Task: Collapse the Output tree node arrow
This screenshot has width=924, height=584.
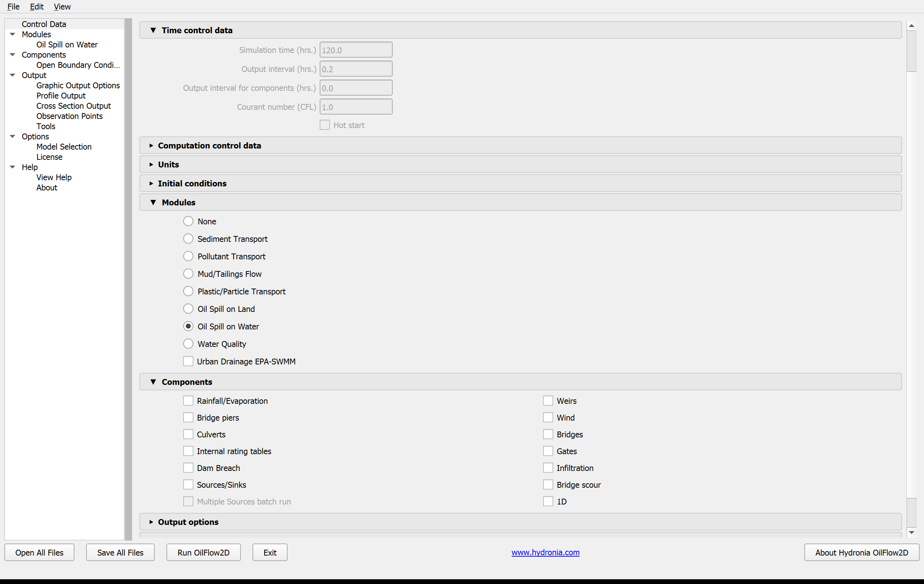Action: tap(13, 75)
